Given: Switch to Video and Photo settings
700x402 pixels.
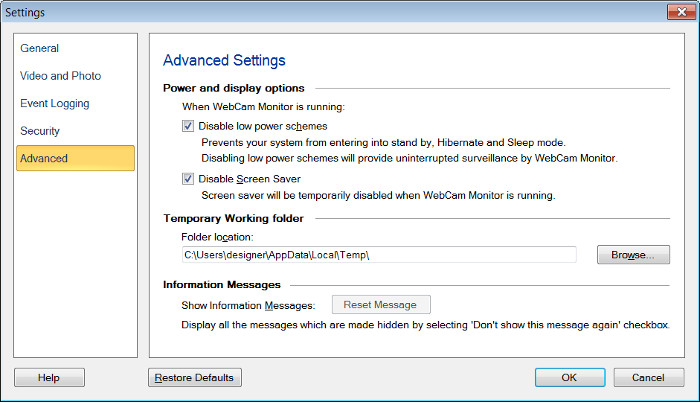Looking at the screenshot, I should [x=60, y=76].
